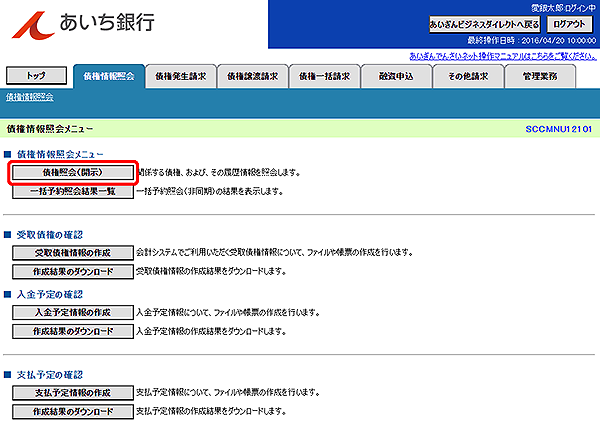
Task: Click the 債権情報照会 breadcrumb link
Action: pos(29,97)
